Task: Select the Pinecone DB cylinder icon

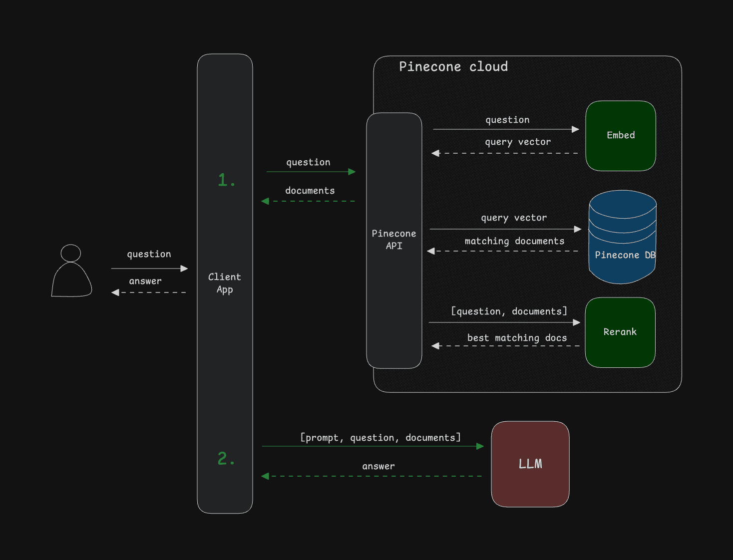Action: (622, 237)
